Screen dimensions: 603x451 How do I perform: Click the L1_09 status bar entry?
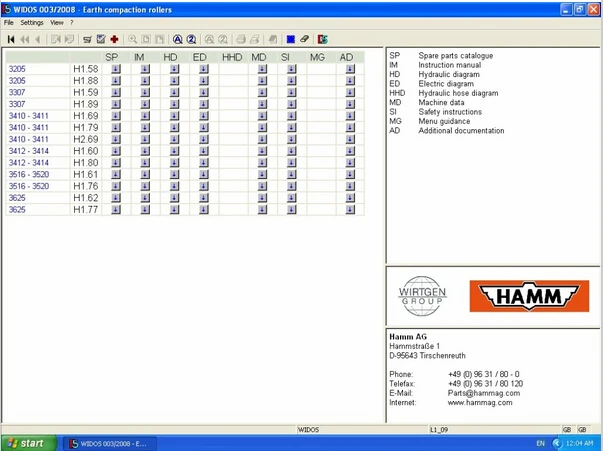pos(439,430)
